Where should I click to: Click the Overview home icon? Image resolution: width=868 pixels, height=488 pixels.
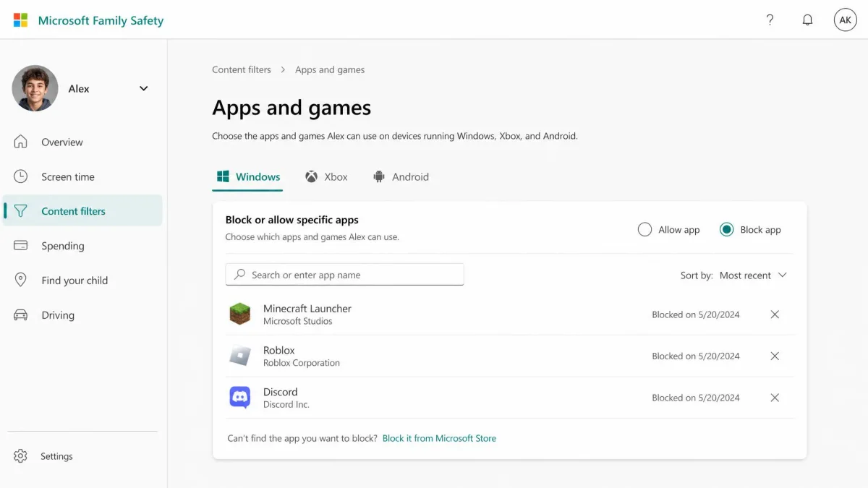coord(21,142)
